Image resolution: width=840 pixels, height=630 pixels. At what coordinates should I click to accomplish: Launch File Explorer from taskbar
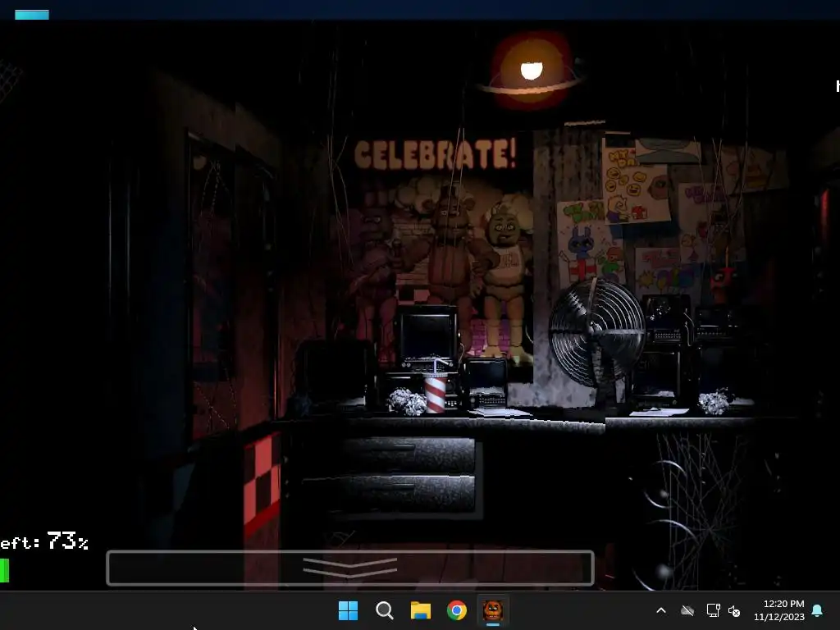[421, 610]
